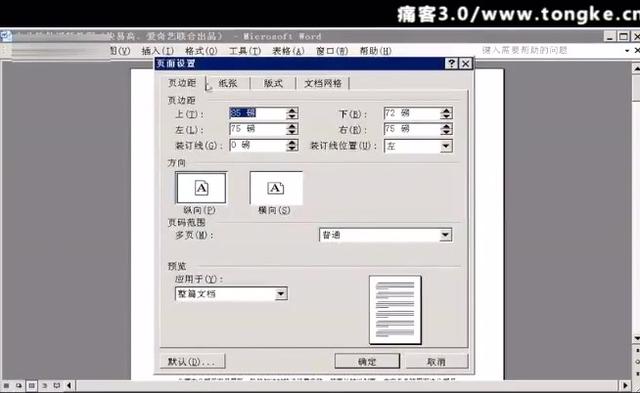640x393 pixels.
Task: Cancel with the 取消 button
Action: click(436, 362)
